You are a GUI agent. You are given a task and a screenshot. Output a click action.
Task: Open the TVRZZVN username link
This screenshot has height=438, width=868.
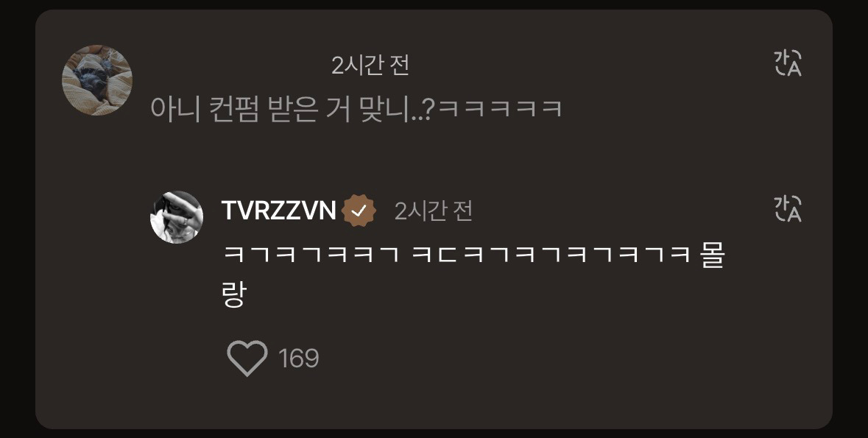click(278, 211)
